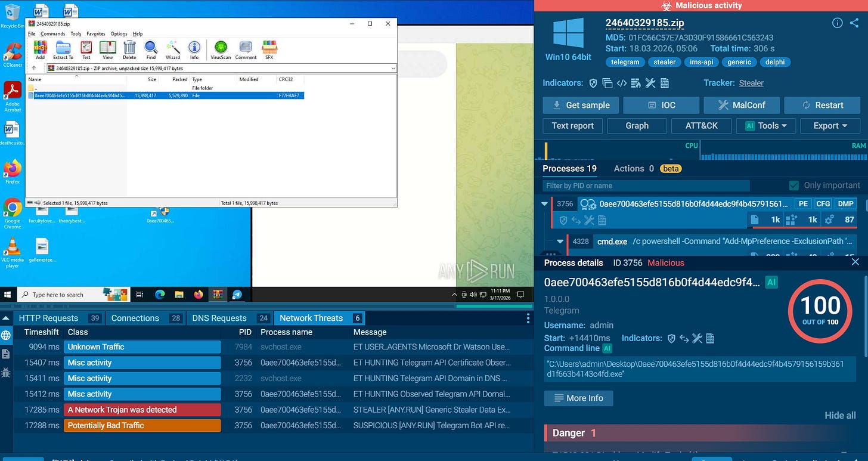Screen dimensions: 868x461
Task: Open network panel three-dot menu
Action: [528, 318]
